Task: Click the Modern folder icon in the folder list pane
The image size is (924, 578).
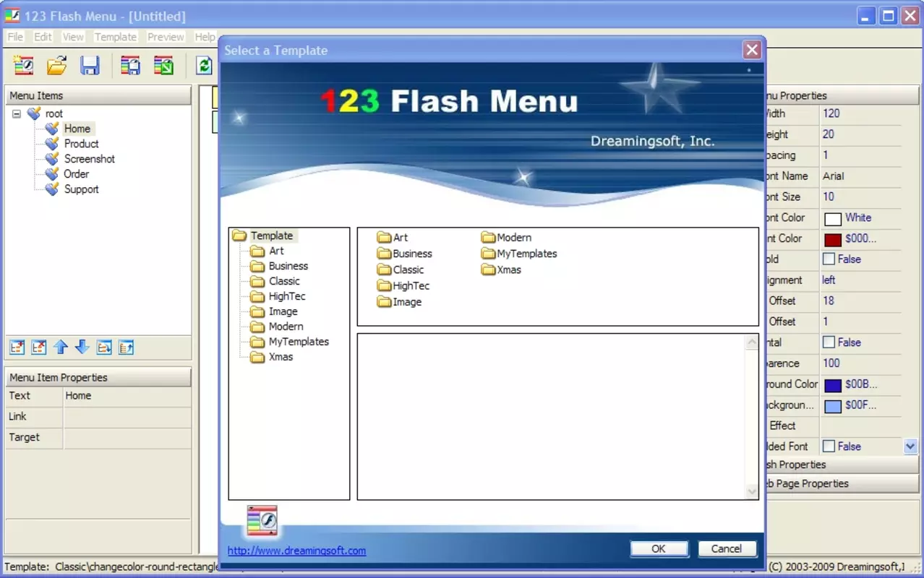Action: [x=488, y=237]
